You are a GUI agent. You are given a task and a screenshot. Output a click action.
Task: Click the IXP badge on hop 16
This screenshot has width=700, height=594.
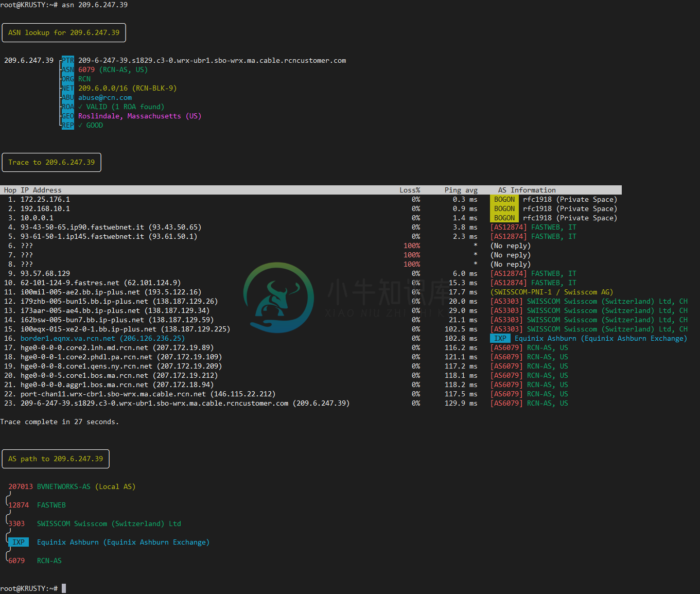point(500,338)
